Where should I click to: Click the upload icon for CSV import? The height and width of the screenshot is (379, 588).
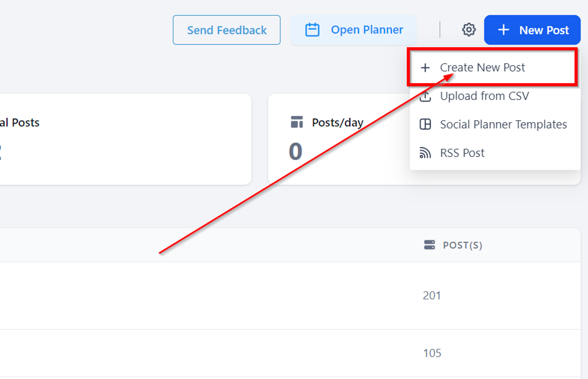425,96
